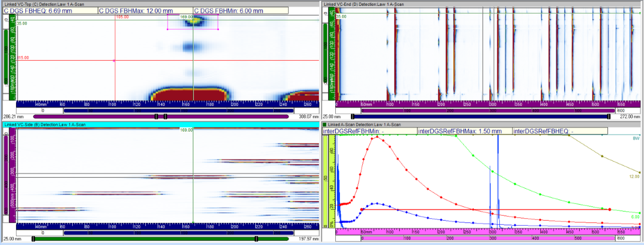Click the dark blue range slider under the D-scan
Image resolution: width=644 pixels, height=245 pixels.
(480, 117)
